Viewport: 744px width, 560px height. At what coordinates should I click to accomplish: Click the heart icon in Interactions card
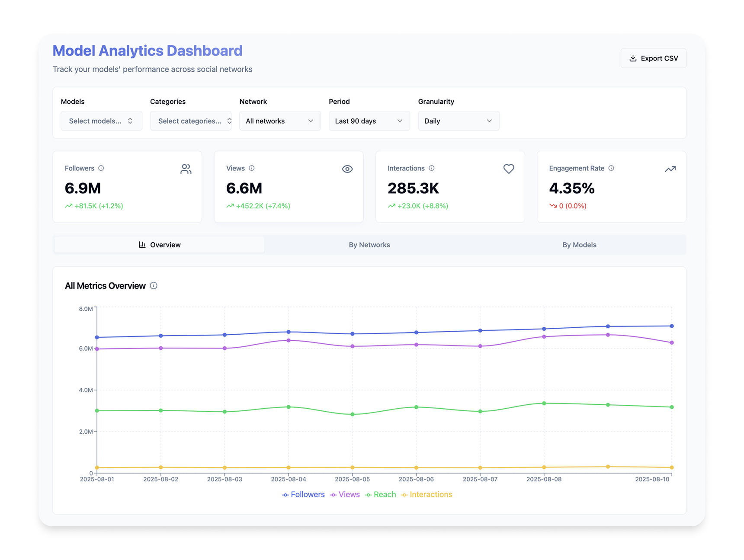tap(509, 169)
